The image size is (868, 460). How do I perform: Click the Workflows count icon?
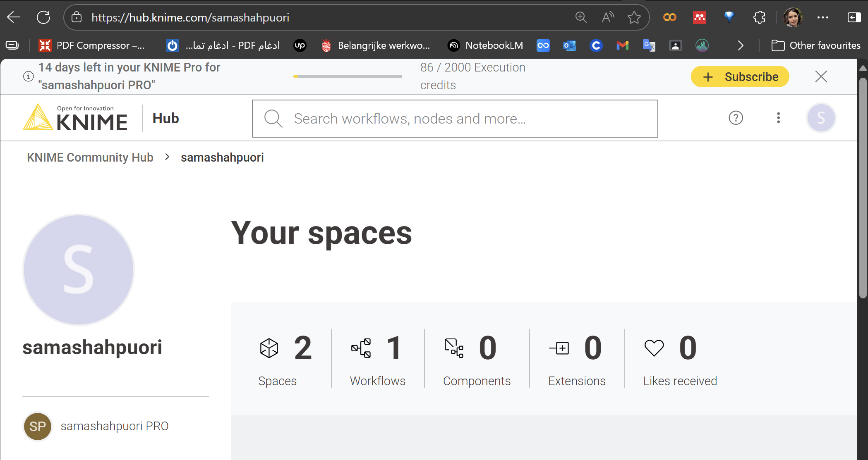pos(361,348)
